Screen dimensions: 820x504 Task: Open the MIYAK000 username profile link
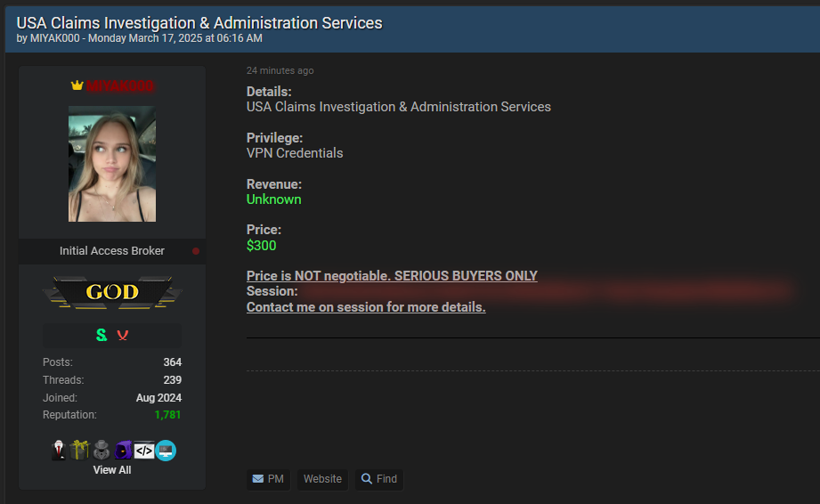(120, 85)
